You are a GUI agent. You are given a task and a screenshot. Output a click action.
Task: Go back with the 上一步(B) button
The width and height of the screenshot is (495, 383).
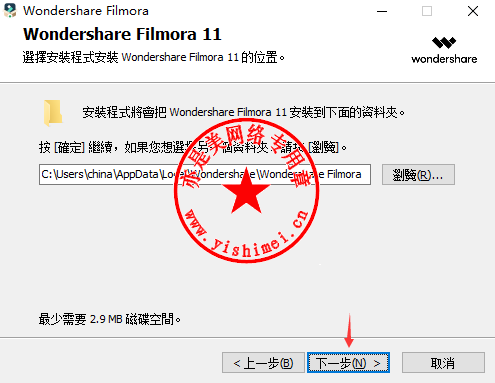click(x=263, y=363)
